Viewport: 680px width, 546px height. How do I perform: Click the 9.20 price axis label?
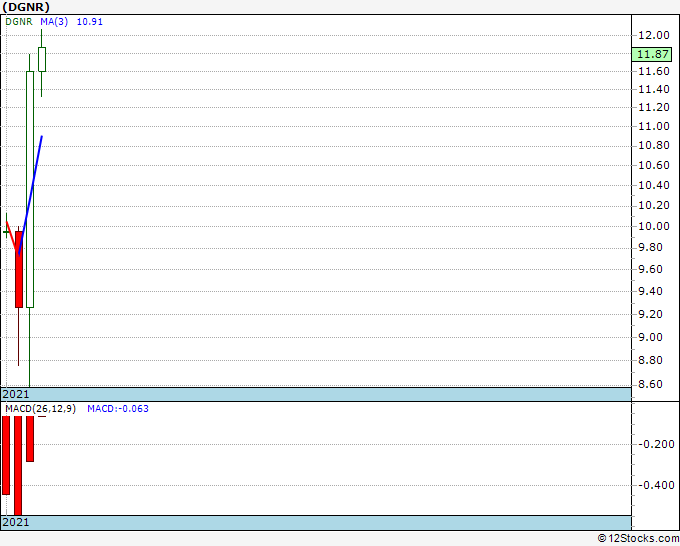click(x=650, y=314)
